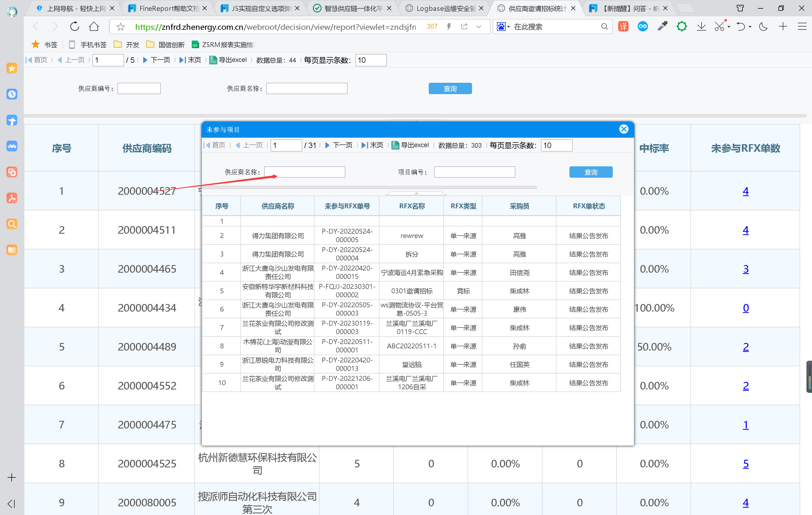Focus the main 供应商名称 input field

click(307, 89)
